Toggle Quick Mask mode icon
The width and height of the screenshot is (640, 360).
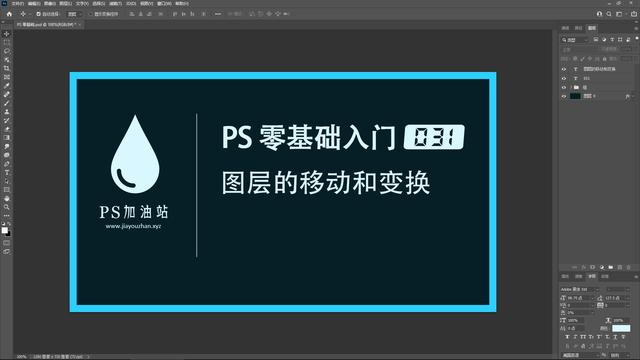[x=7, y=243]
